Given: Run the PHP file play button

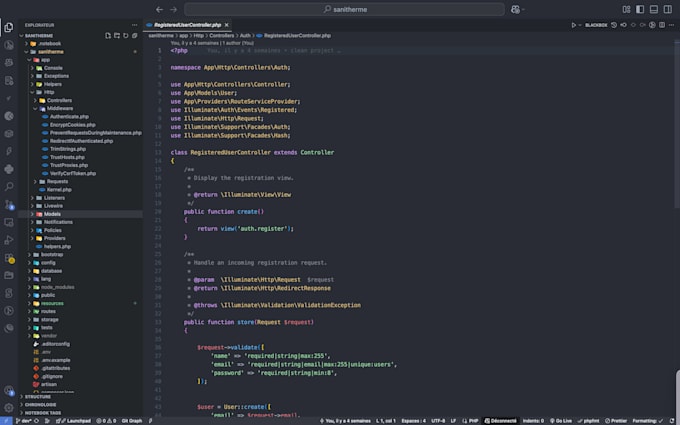Looking at the screenshot, I should coord(573,25).
